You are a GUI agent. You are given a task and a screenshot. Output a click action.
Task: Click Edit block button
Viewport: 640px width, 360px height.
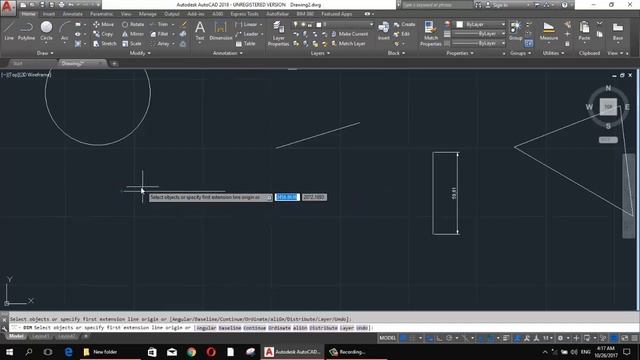402,34
